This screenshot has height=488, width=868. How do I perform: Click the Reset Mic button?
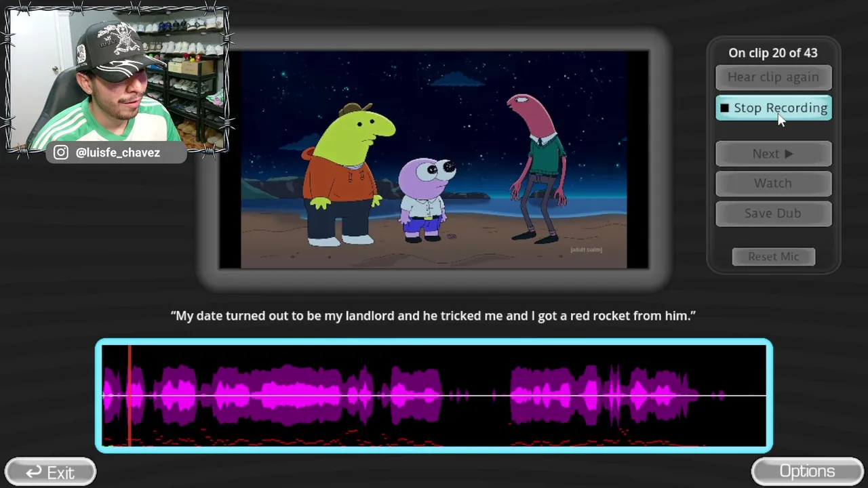point(774,256)
